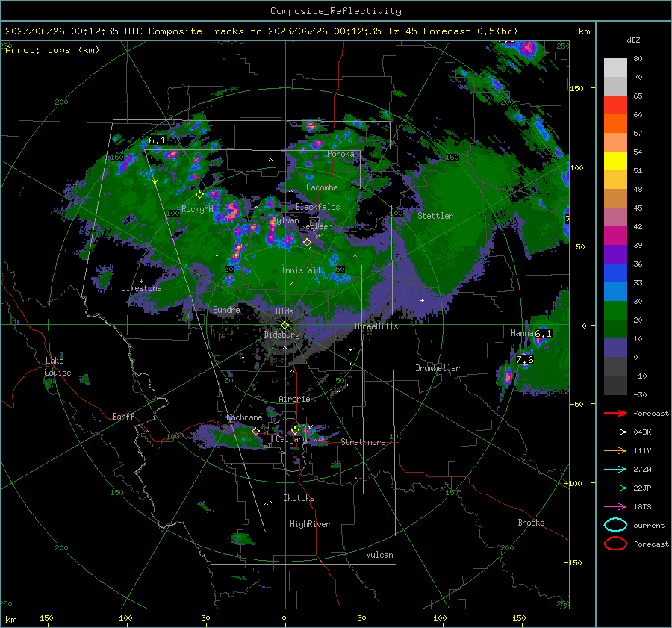Click the Brooks label

(x=531, y=523)
